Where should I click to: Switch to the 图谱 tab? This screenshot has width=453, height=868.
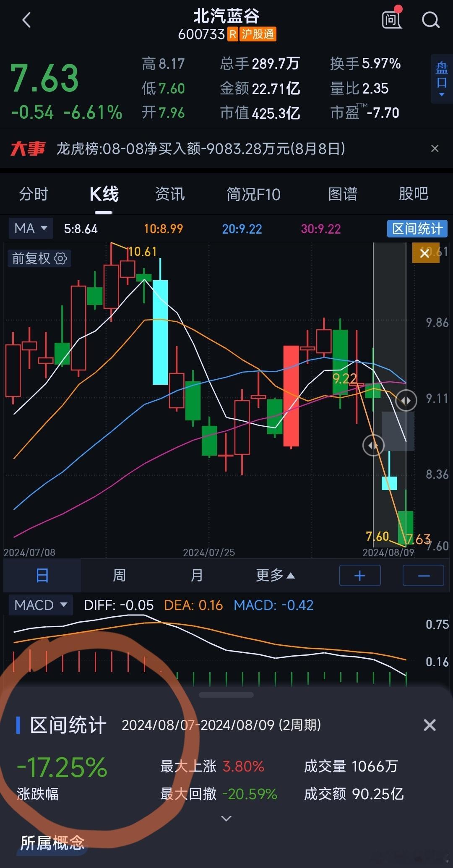click(x=343, y=194)
